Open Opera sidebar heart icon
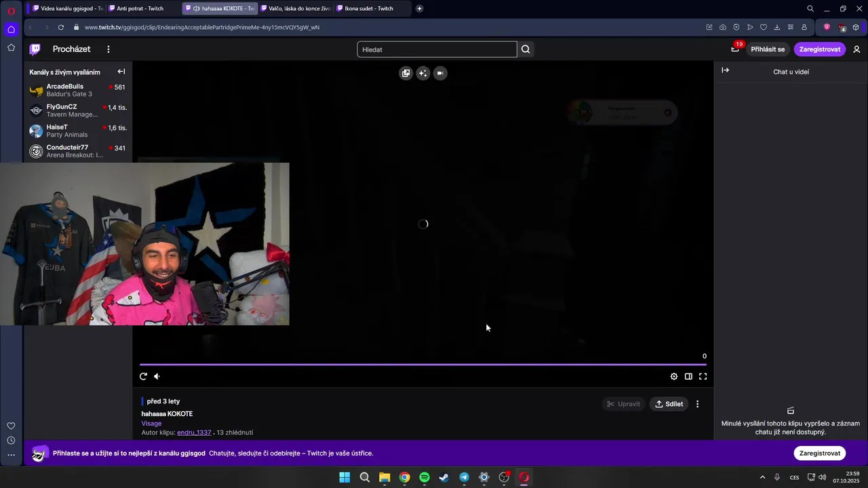This screenshot has height=488, width=868. coord(11,426)
